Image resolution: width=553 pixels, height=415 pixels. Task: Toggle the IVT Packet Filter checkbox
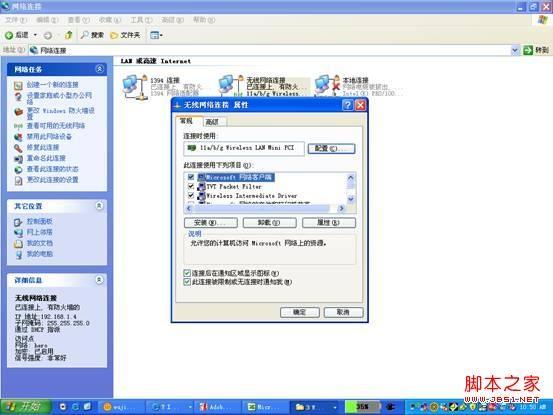[x=191, y=186]
